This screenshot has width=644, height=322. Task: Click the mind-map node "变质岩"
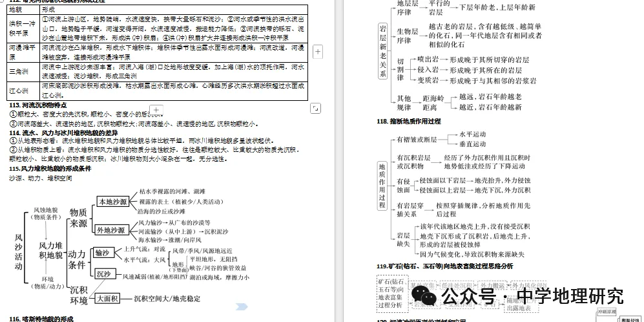[428, 81]
